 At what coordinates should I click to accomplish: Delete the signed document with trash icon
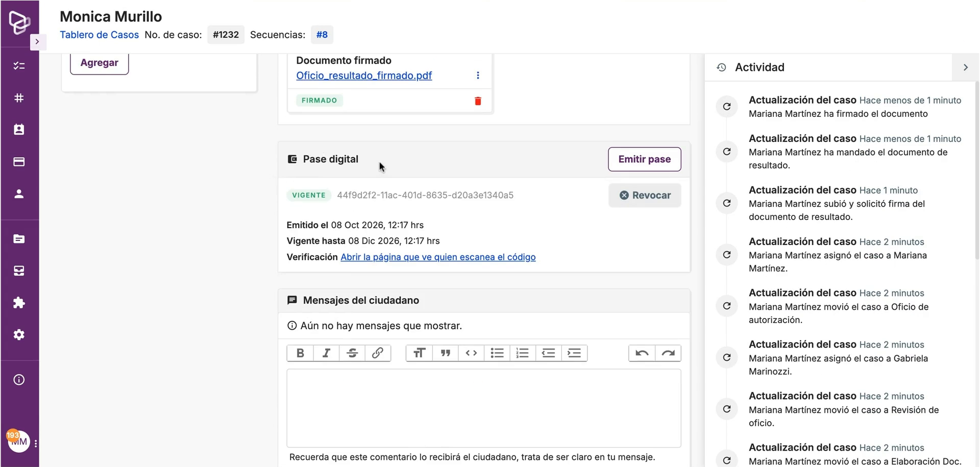[x=478, y=101]
